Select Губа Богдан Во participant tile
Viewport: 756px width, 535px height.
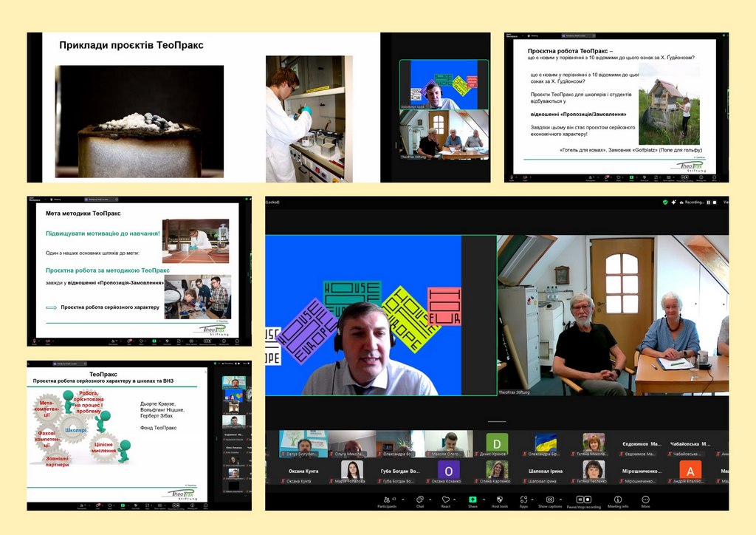click(400, 471)
